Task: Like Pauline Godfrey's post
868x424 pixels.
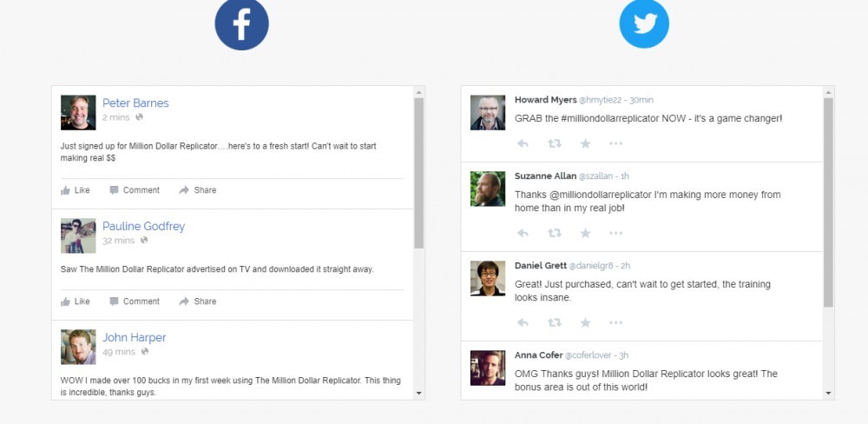Action: (76, 301)
